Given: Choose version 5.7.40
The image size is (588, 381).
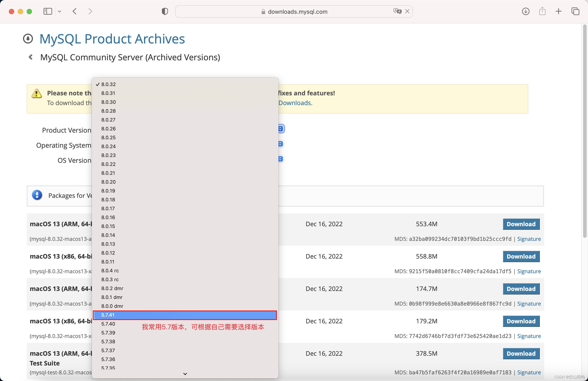Looking at the screenshot, I should click(185, 324).
